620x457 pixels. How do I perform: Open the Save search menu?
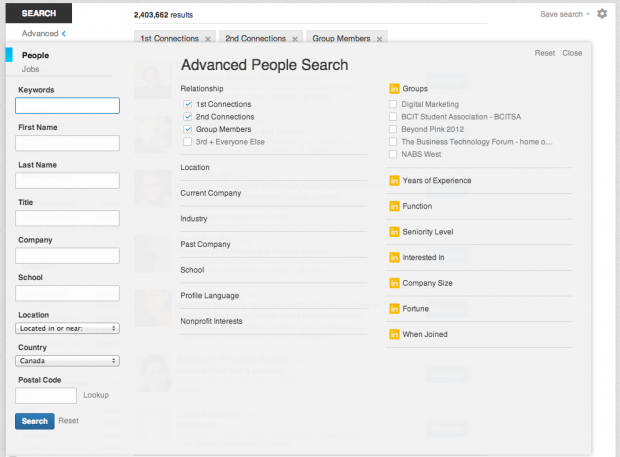(x=564, y=14)
